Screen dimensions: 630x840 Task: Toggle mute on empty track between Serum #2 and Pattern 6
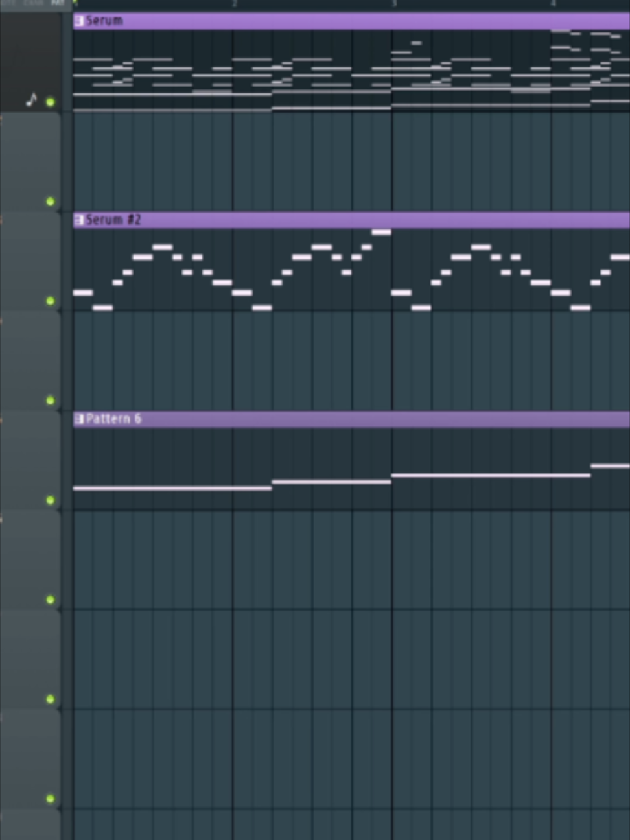click(x=51, y=401)
